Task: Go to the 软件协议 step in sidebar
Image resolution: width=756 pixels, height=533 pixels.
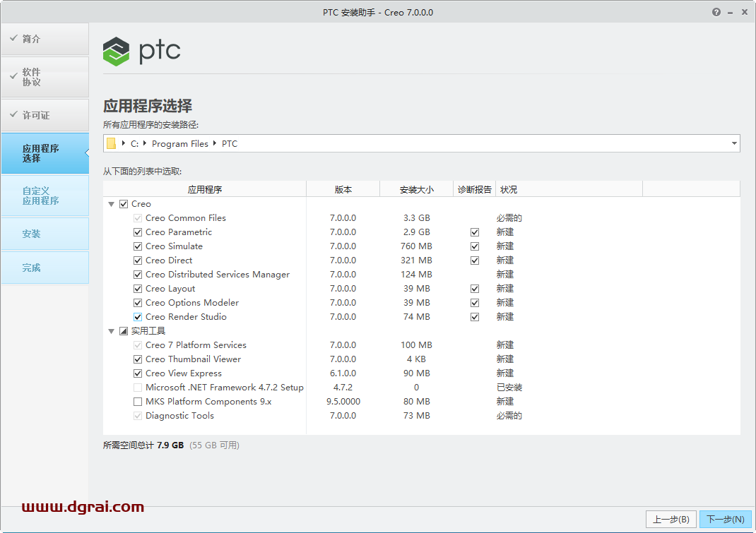Action: click(45, 77)
